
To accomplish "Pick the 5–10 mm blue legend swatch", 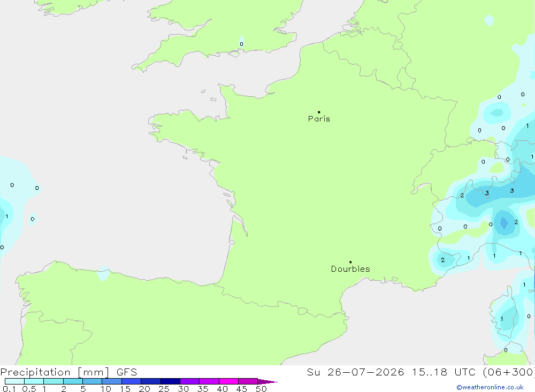I will (x=92, y=381).
